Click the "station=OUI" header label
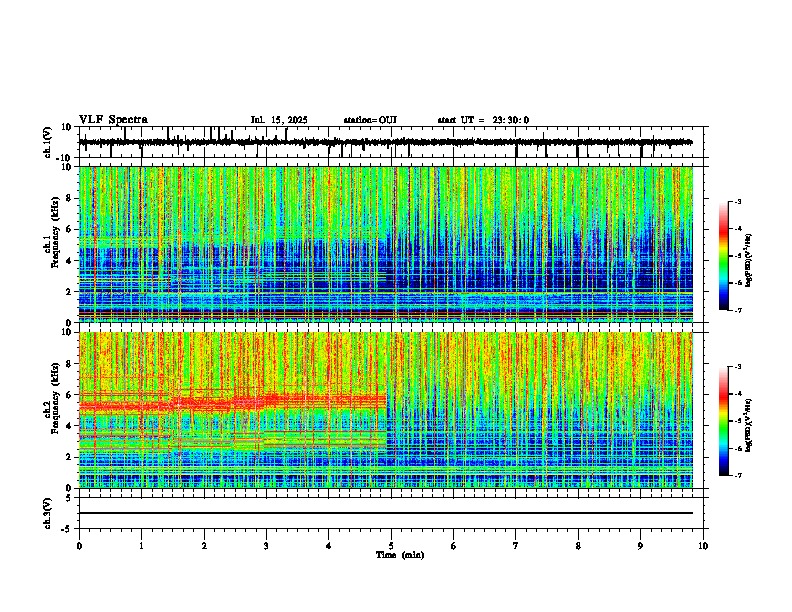This screenshot has width=792, height=612. tap(370, 120)
